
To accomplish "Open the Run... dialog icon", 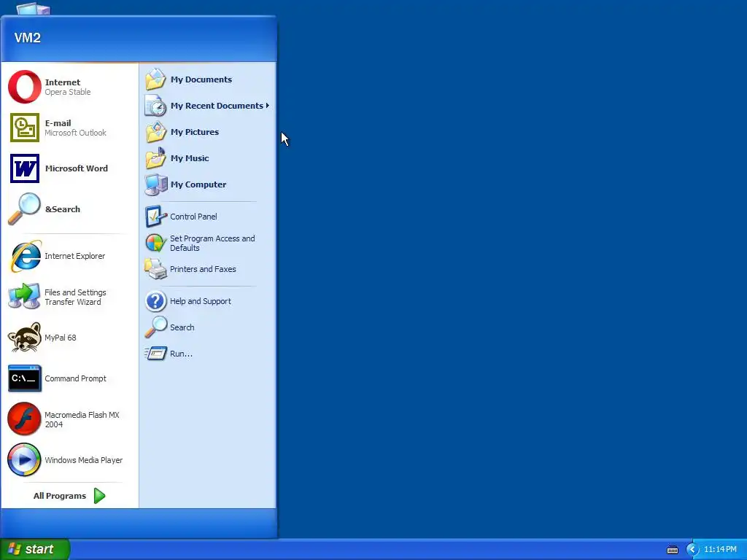I will [156, 354].
